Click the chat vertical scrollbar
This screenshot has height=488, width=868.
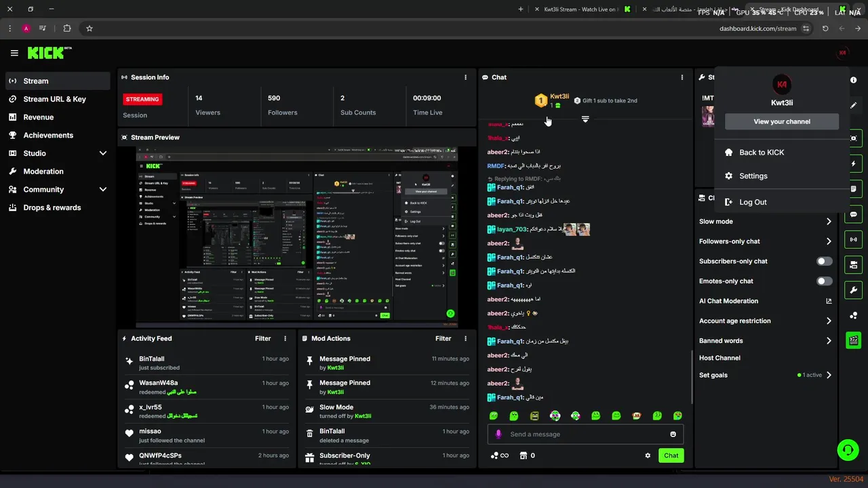pos(692,376)
